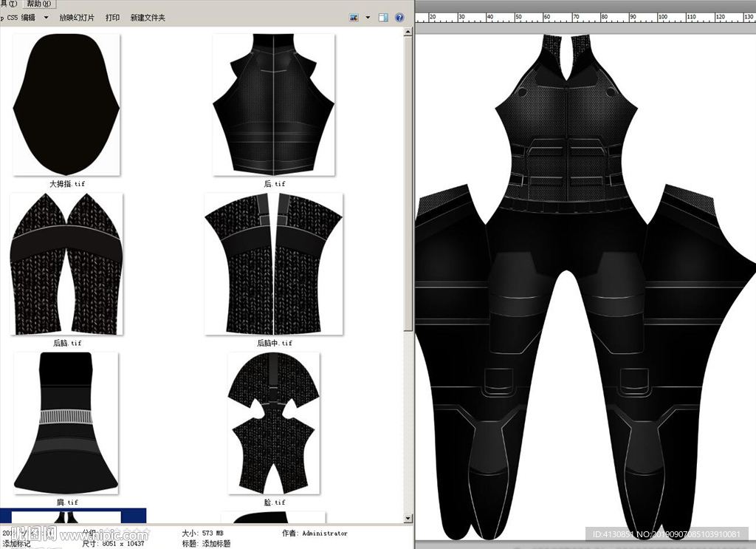Click 打印 to print
Image resolution: width=756 pixels, height=549 pixels.
coord(112,17)
